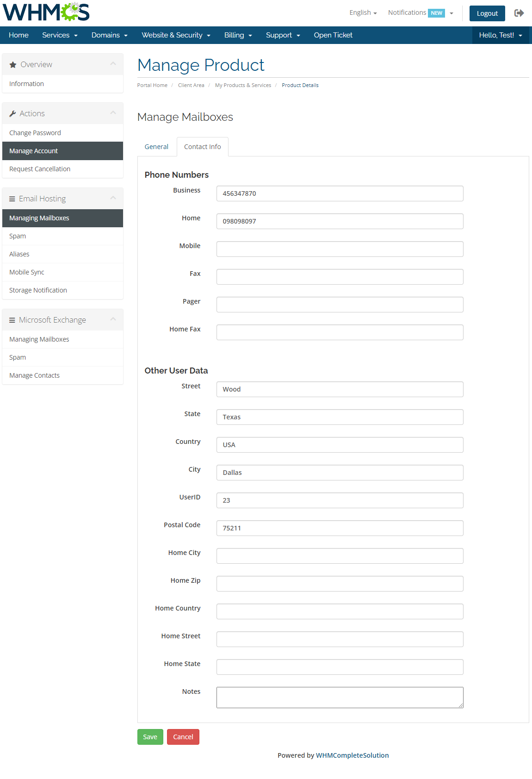Image resolution: width=532 pixels, height=779 pixels.
Task: Click the Actions wrench icon
Action: point(12,114)
